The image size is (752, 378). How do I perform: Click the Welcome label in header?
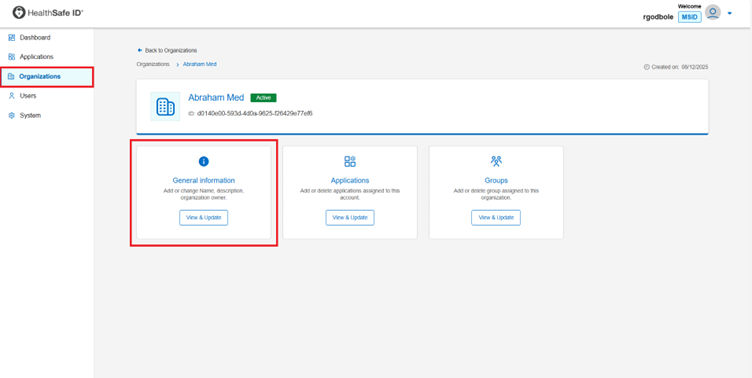[690, 6]
